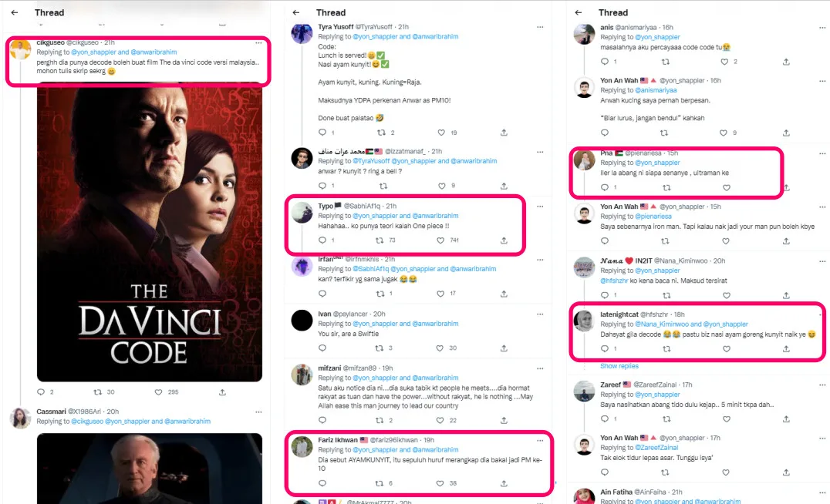Like Tyra Yusoff's nasi ayam kunyit tweet
Image resolution: width=830 pixels, height=504 pixels.
[x=442, y=133]
